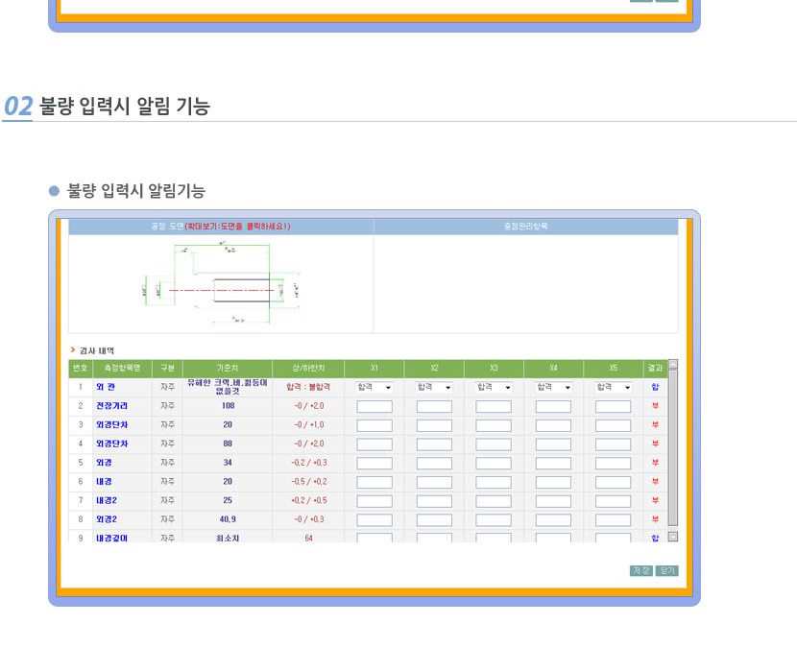Click the table scrollbar down arrow
797x672 pixels.
click(672, 537)
